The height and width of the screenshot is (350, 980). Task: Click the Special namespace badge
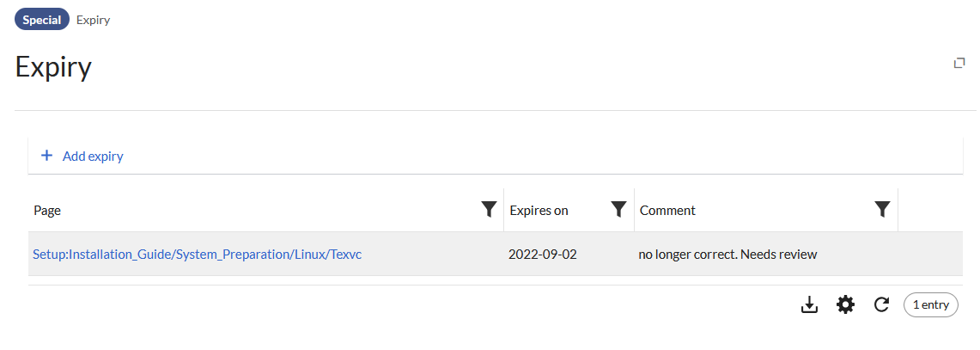(42, 20)
